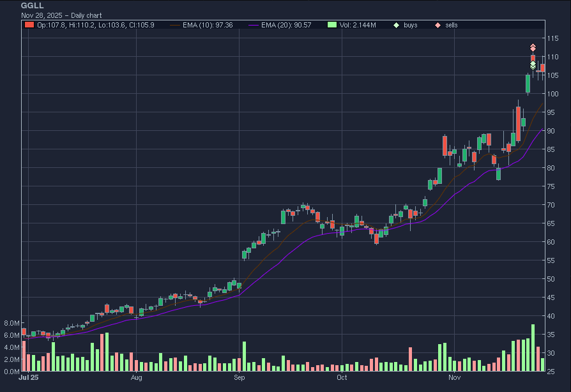Click the early September volume spike bar

[245, 356]
